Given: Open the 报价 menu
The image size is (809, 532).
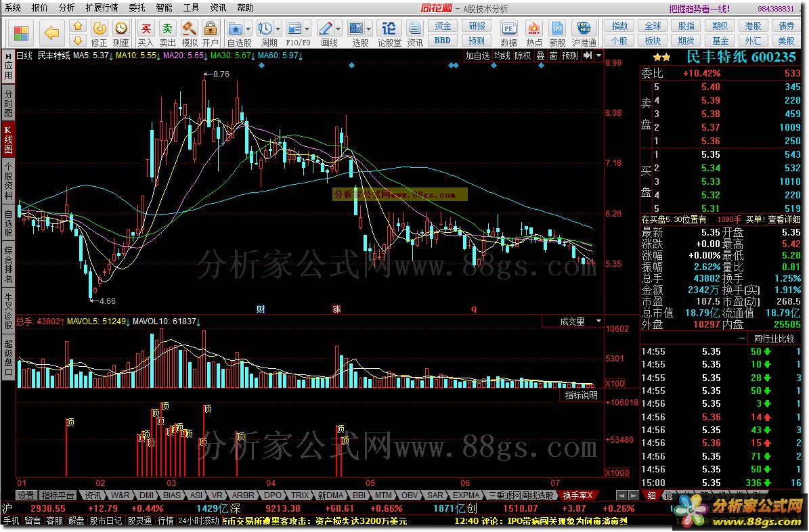Looking at the screenshot, I should pyautogui.click(x=40, y=7).
